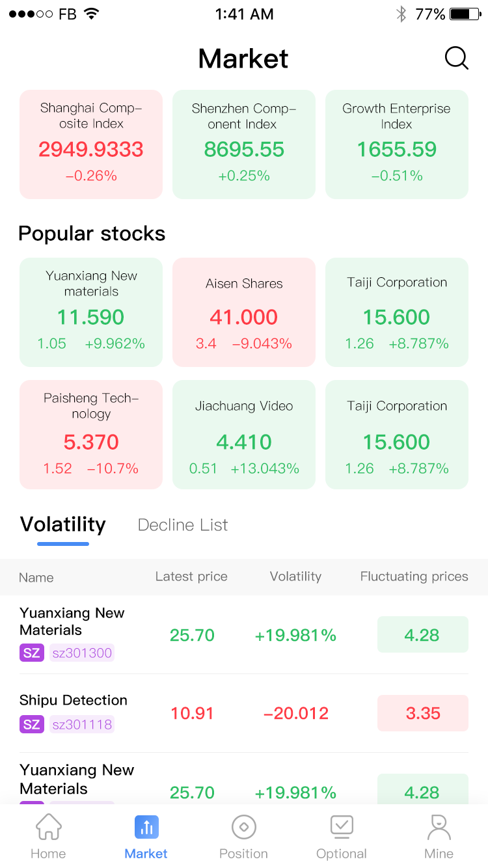Image resolution: width=488 pixels, height=868 pixels.
Task: View the Growth Enterprise Index card
Action: tap(397, 144)
